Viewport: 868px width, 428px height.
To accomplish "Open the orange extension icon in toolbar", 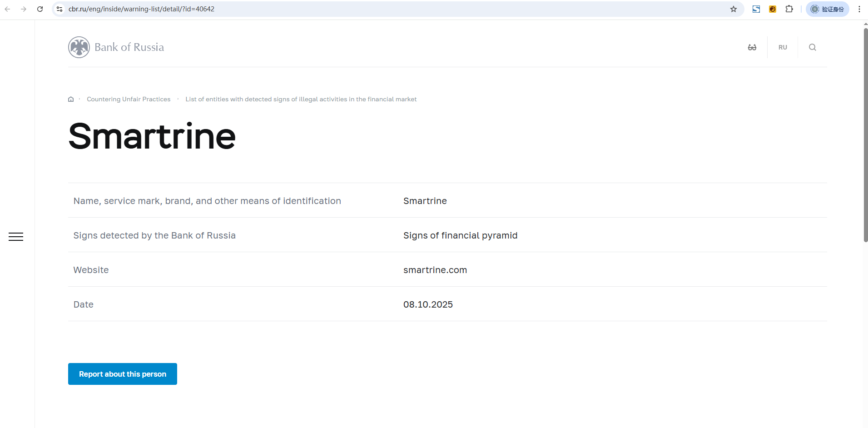I will [x=773, y=9].
